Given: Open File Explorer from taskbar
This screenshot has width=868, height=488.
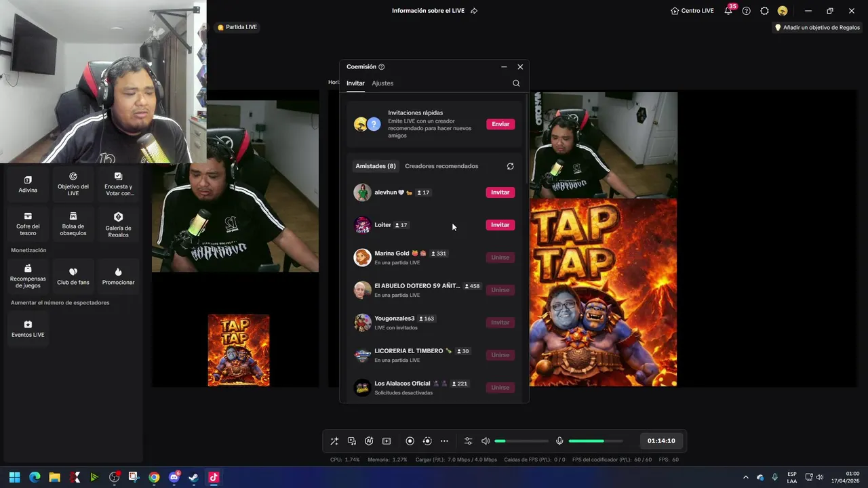Looking at the screenshot, I should point(54,477).
